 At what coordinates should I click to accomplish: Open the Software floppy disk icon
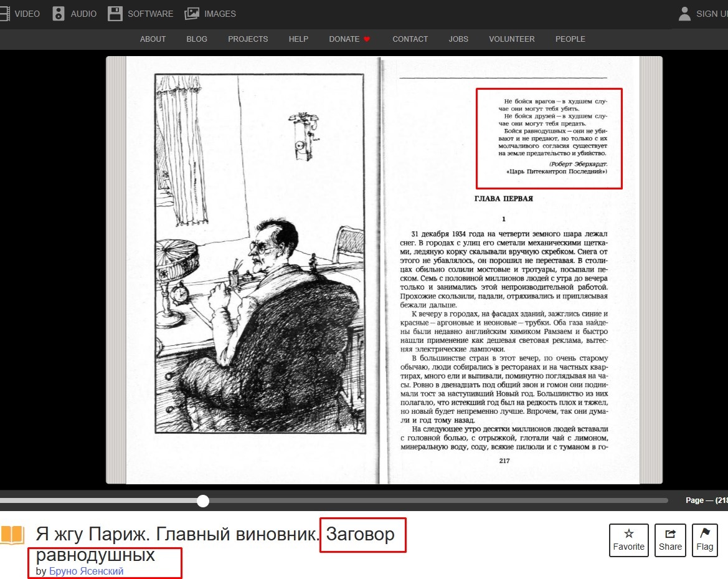click(115, 14)
